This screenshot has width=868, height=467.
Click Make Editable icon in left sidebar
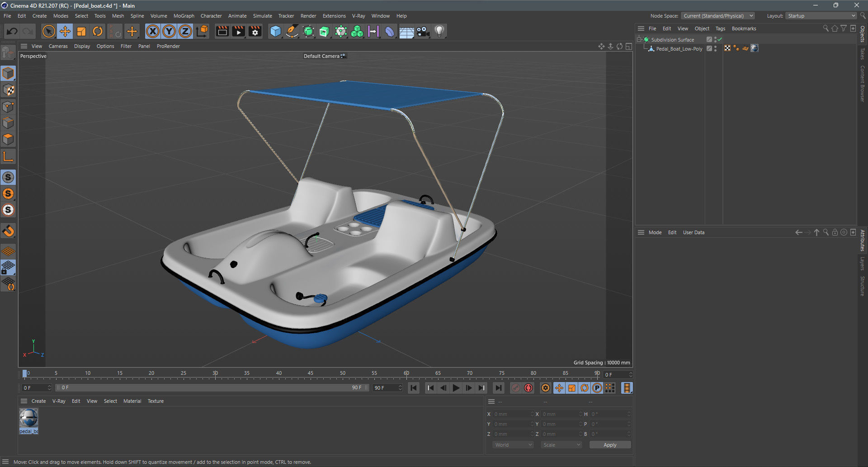click(x=8, y=53)
